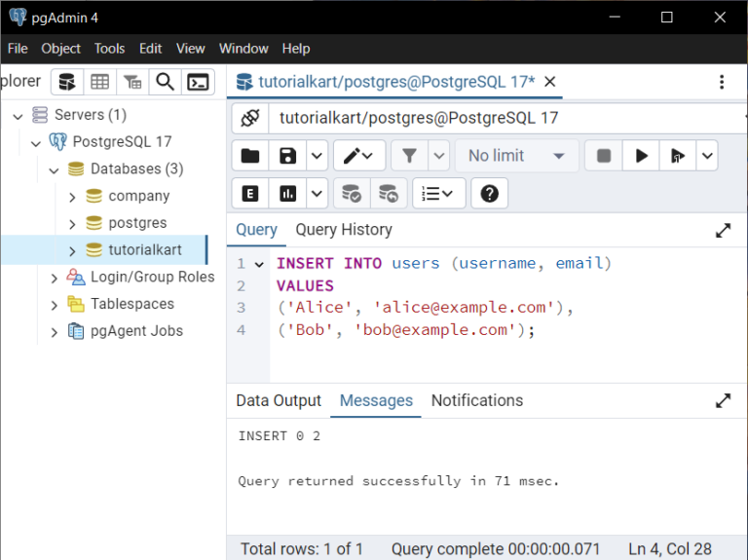The height and width of the screenshot is (560, 748).
Task: Open the Tools menu
Action: tap(109, 49)
